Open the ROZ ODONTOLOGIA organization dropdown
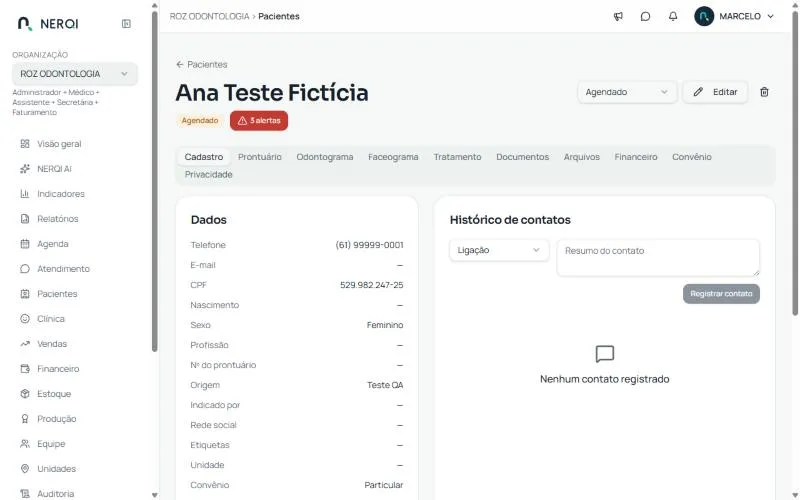The height and width of the screenshot is (500, 800). tap(74, 74)
